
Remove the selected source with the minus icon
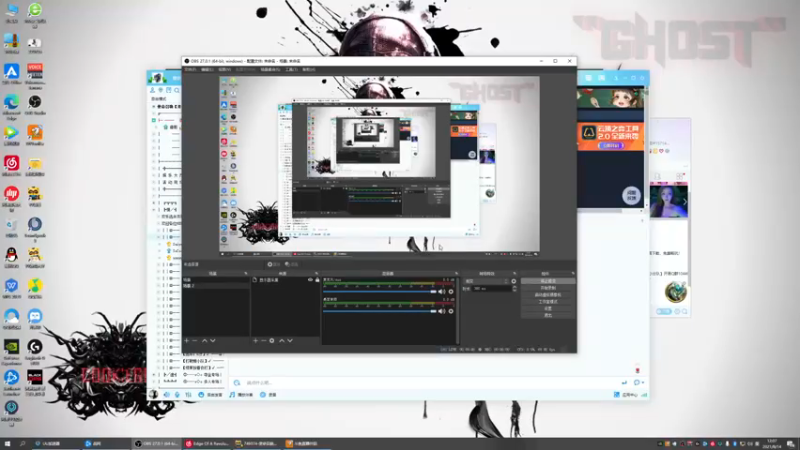click(x=263, y=340)
